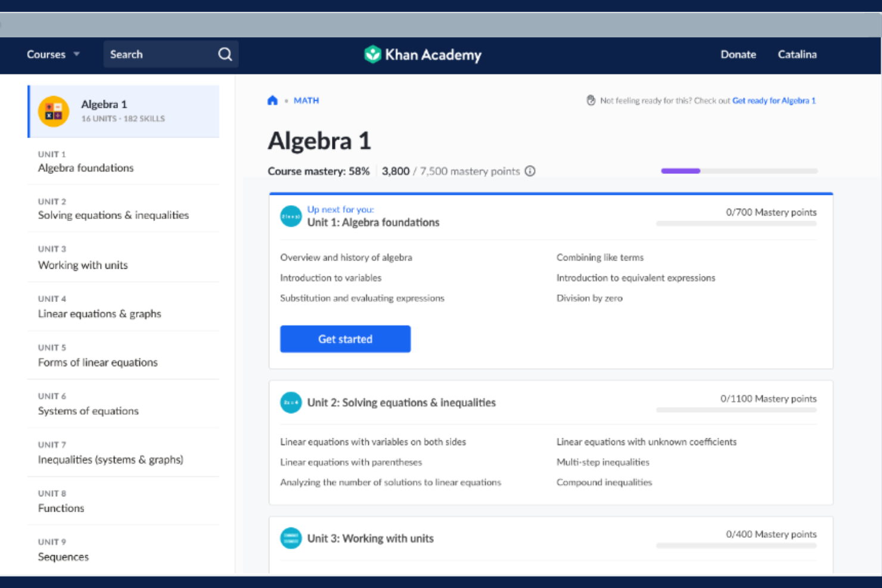Click the search magnifier icon
The width and height of the screenshot is (882, 588).
click(225, 54)
